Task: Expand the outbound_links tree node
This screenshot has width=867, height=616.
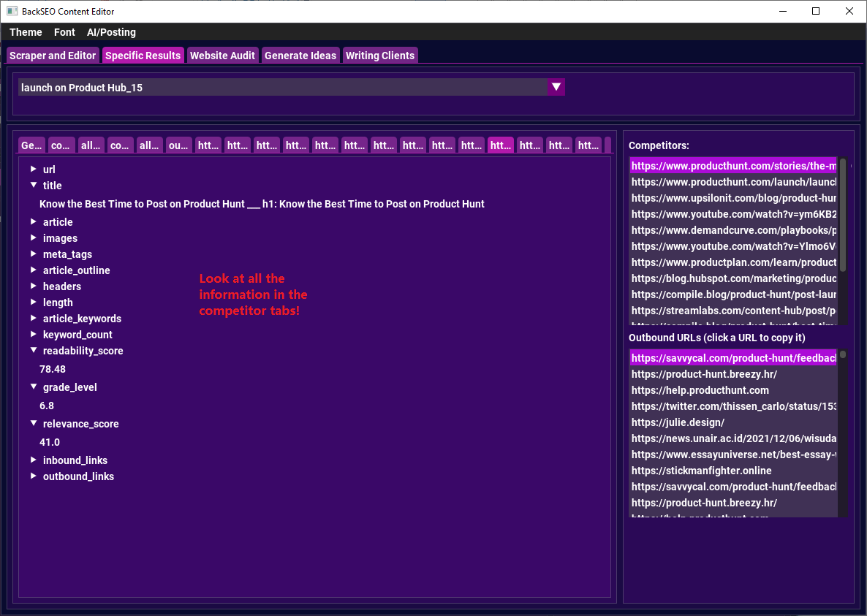Action: pos(34,476)
